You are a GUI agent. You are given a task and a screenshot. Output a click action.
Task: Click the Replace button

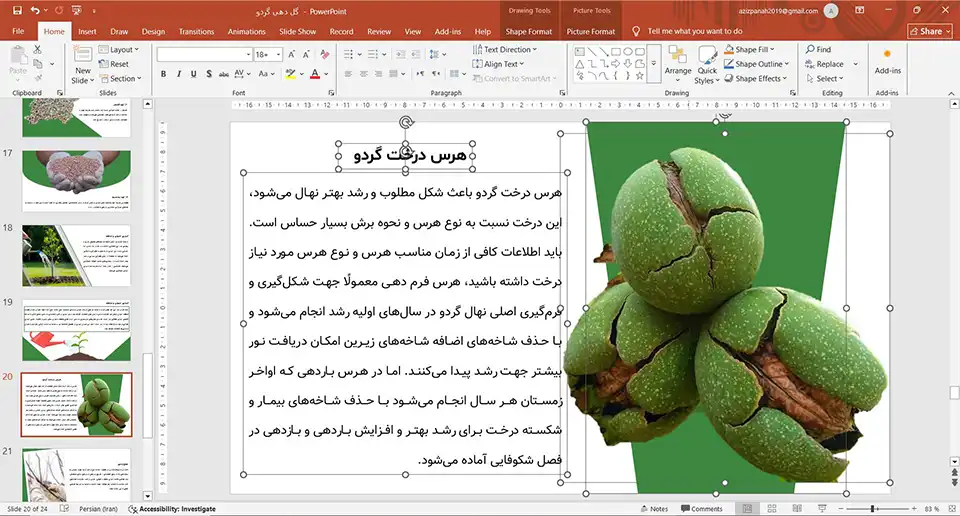click(824, 64)
